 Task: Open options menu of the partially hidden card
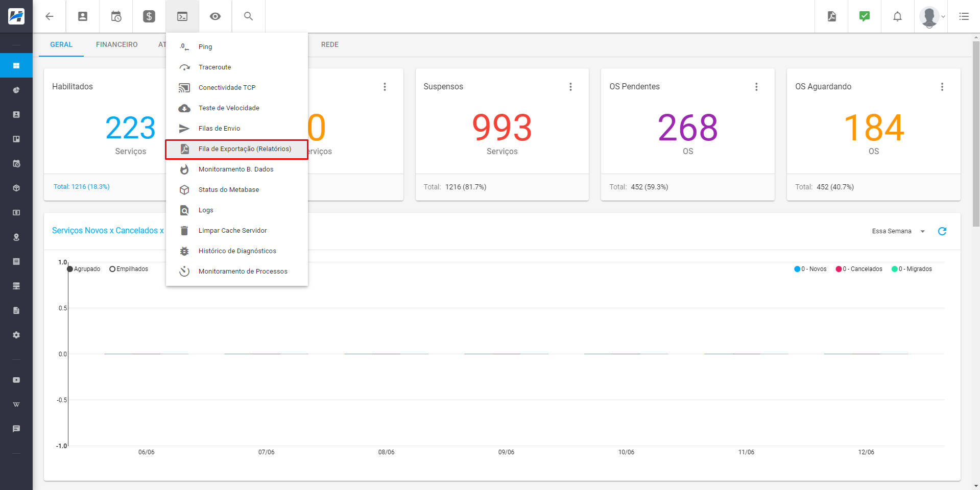tap(385, 87)
